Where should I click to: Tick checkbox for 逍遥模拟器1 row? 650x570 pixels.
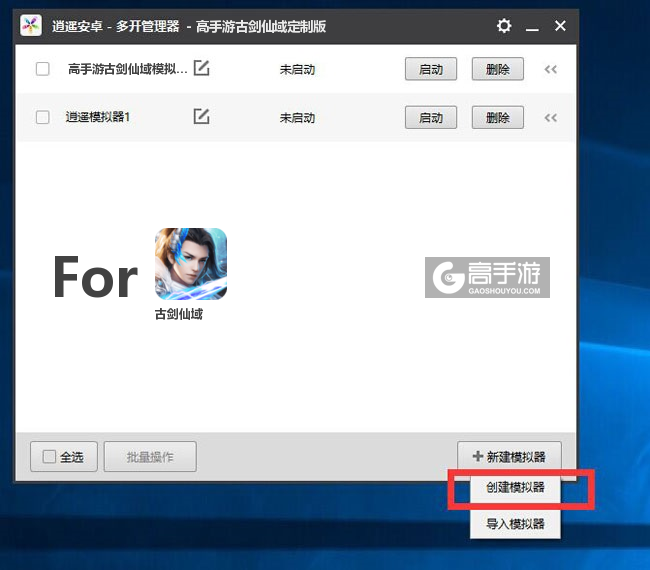(43, 117)
